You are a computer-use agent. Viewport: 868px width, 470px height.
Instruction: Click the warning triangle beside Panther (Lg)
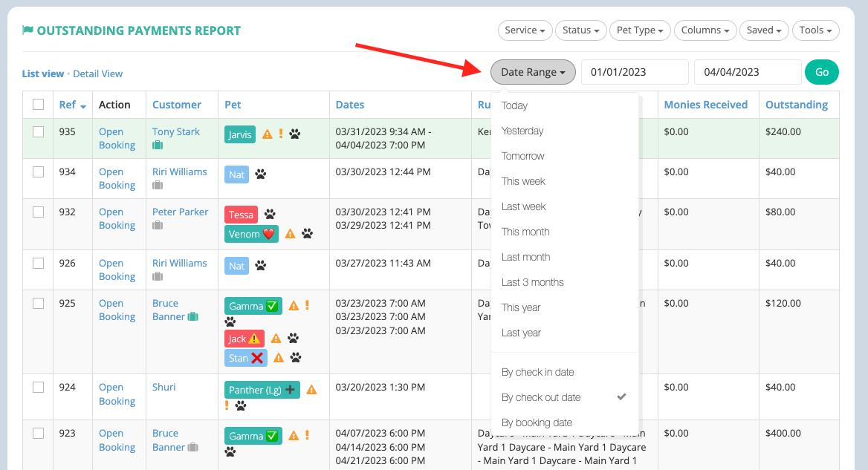coord(311,390)
